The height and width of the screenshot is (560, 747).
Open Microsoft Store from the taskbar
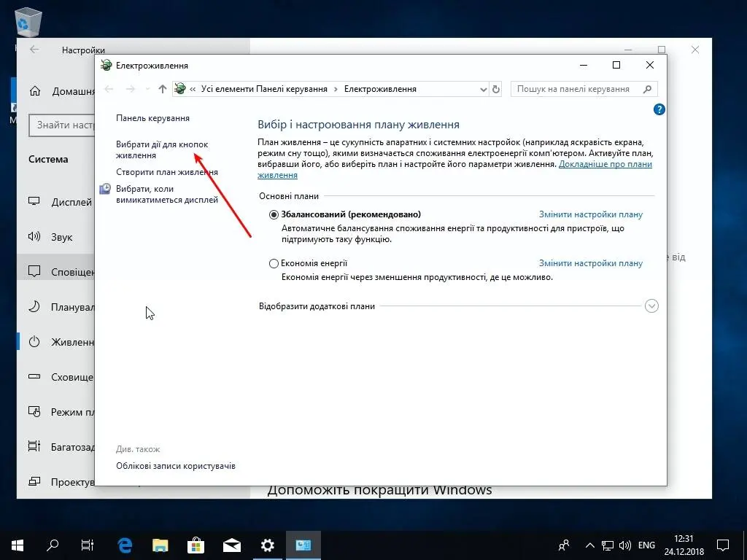click(196, 545)
